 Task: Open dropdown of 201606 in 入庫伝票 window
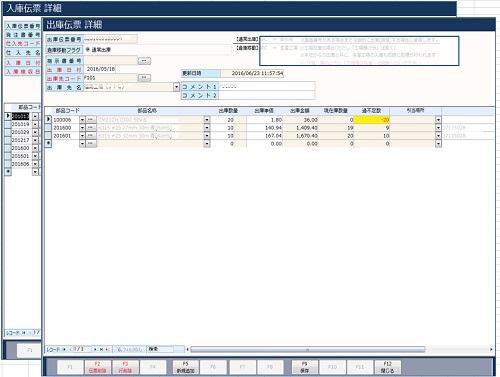click(35, 164)
